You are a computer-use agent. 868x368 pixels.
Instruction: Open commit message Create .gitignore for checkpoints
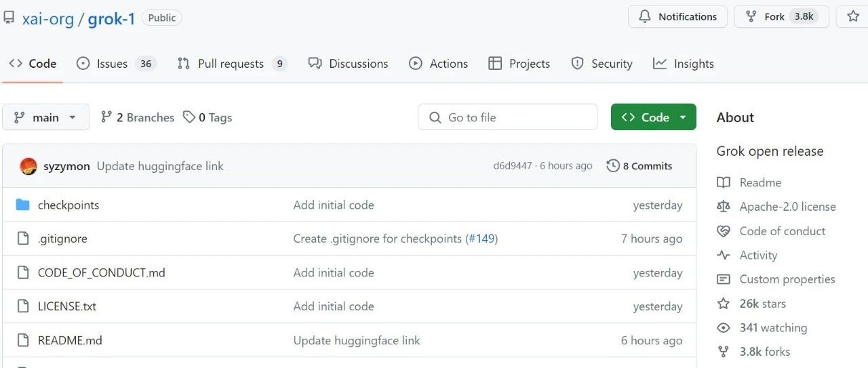pos(377,239)
